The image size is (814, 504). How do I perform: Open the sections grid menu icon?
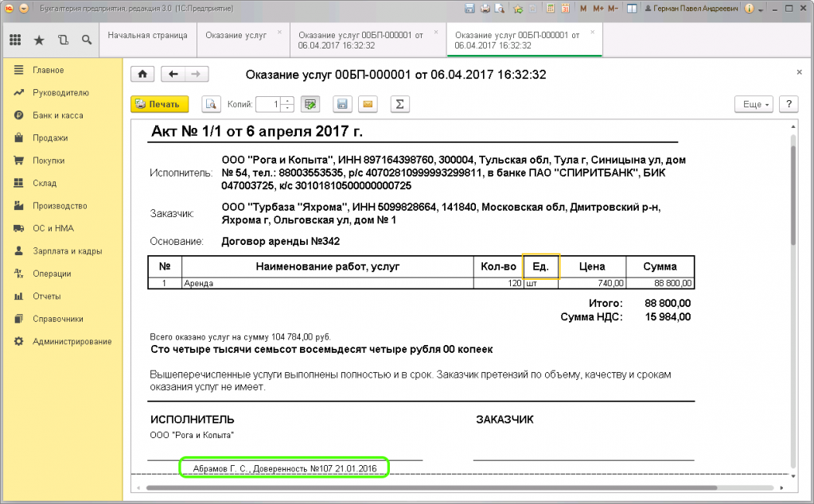coord(16,40)
